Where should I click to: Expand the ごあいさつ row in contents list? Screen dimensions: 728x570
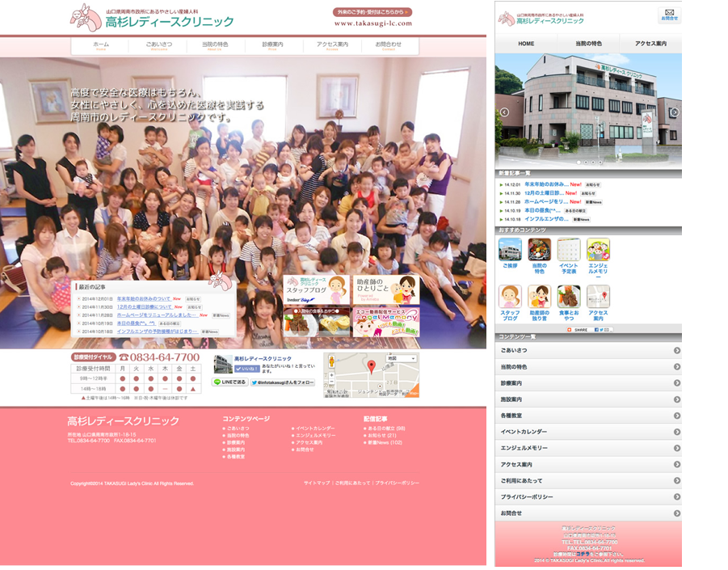click(x=588, y=350)
